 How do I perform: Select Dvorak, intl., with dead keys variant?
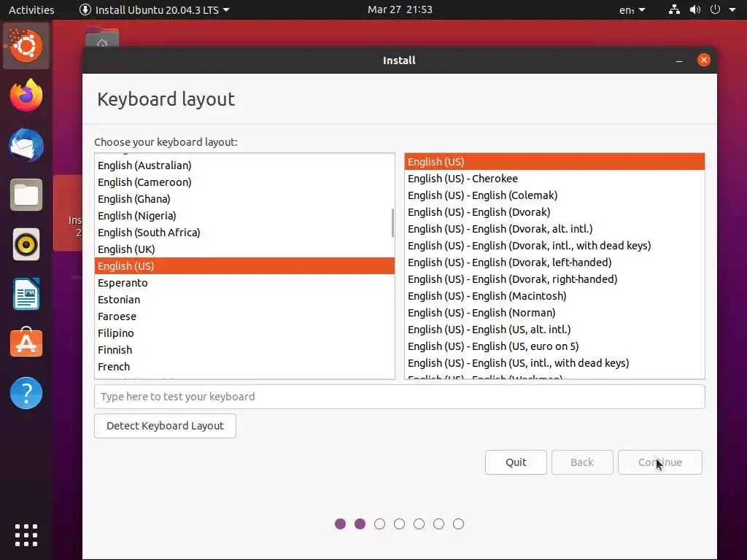click(x=554, y=245)
